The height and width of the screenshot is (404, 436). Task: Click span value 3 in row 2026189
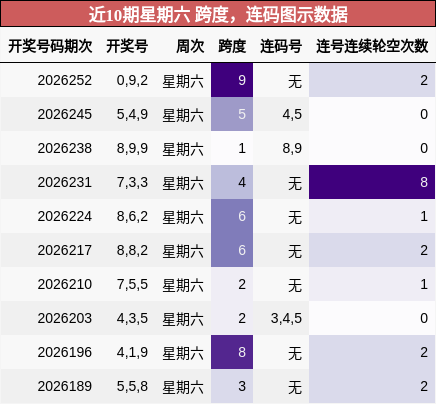coord(232,386)
